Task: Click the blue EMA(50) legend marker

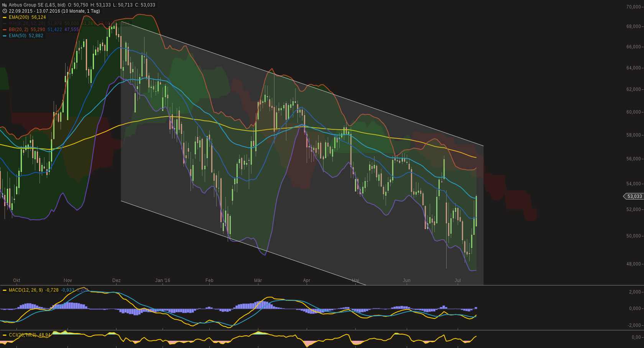Action: pyautogui.click(x=5, y=35)
